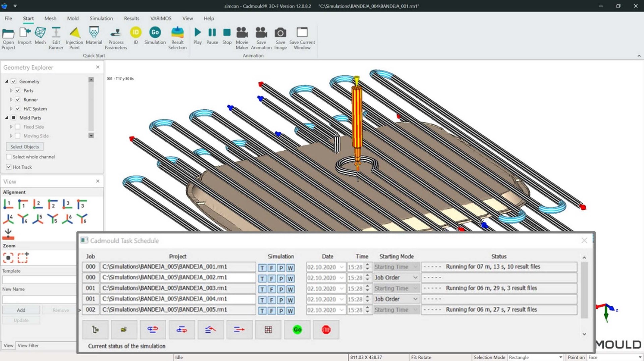Screen dimensions: 644x361
Task: Switch to the View Filter tab
Action: coord(28,346)
